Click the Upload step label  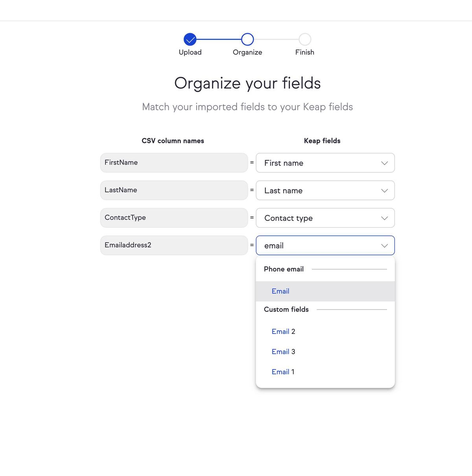(x=190, y=52)
